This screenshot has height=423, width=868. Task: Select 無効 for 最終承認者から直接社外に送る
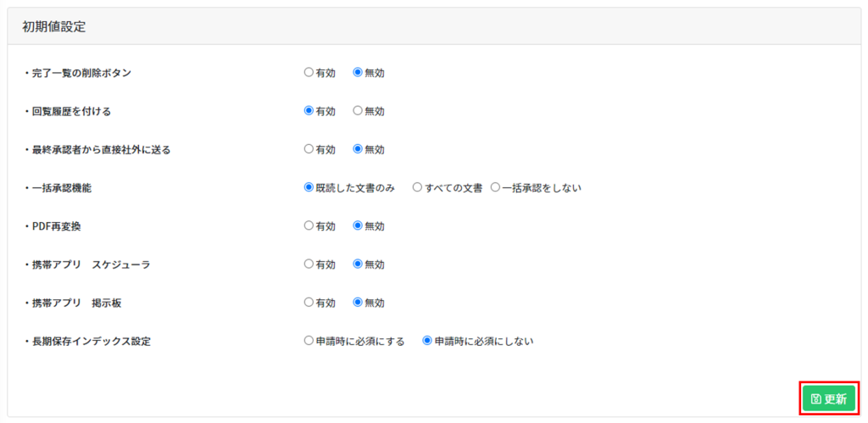click(358, 149)
